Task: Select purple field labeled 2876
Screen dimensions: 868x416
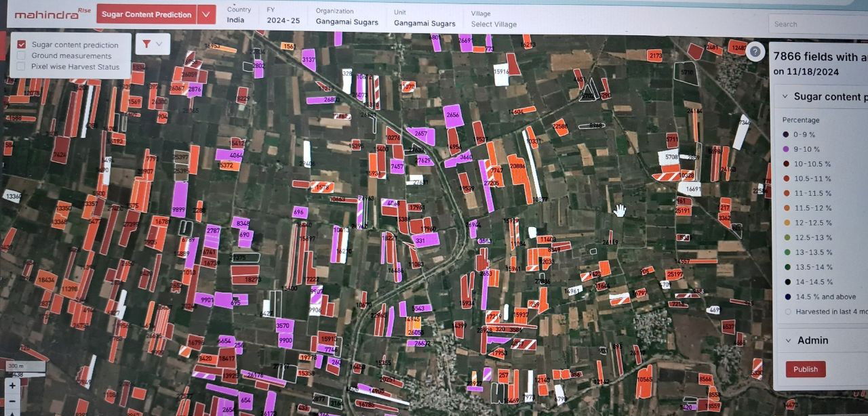Action: (x=195, y=89)
